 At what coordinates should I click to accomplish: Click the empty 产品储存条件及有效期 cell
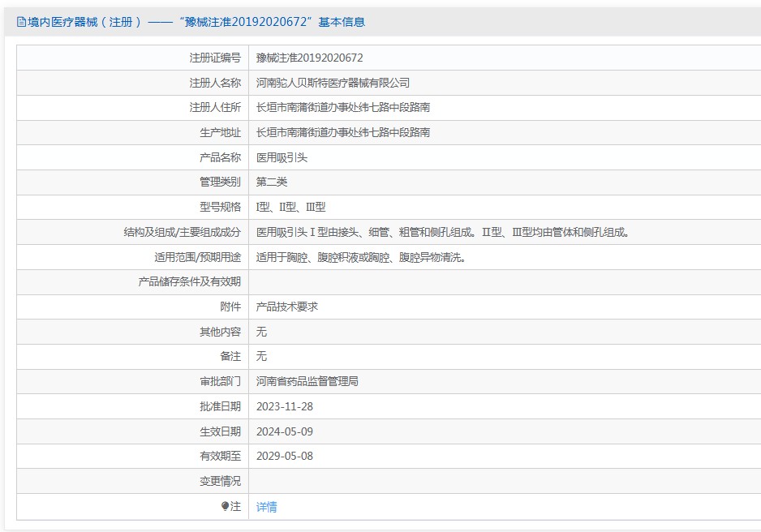click(503, 282)
